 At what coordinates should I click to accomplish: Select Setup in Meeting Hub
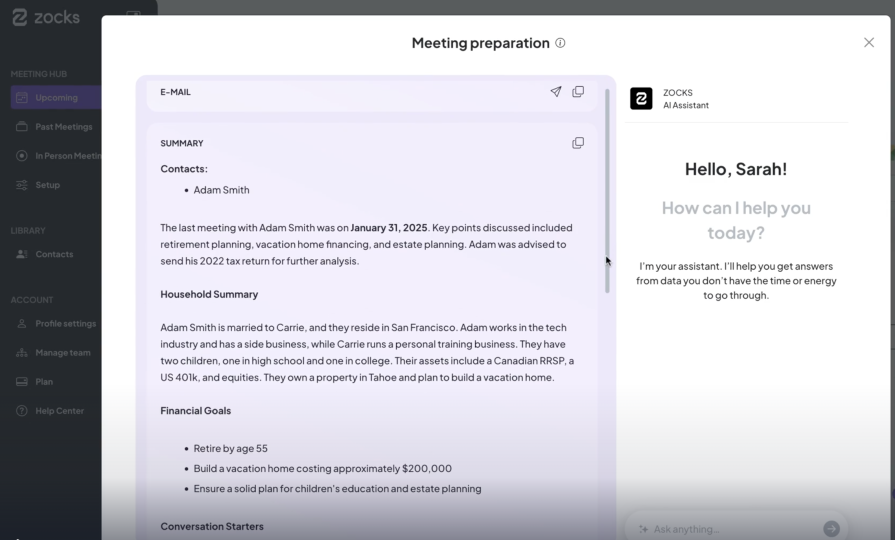(47, 185)
